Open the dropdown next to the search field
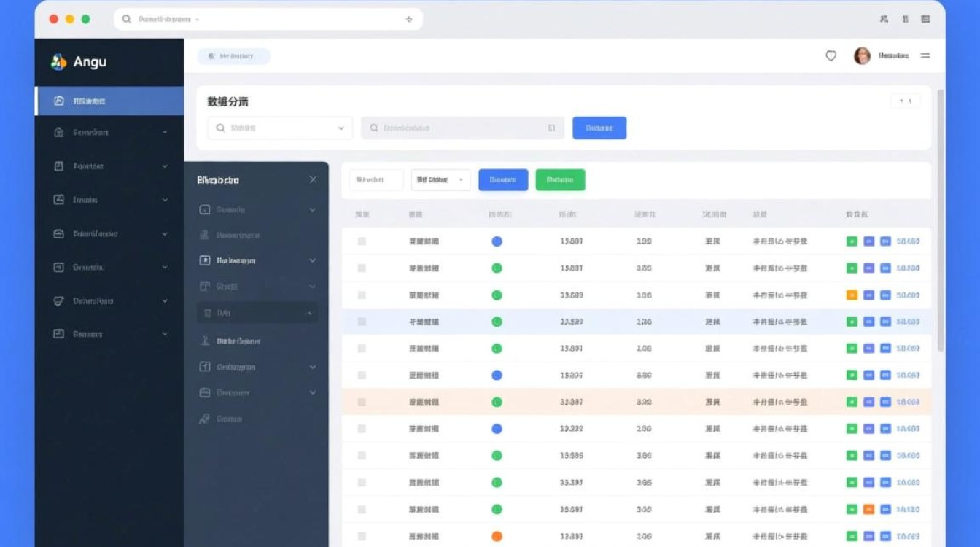Screen dimensions: 980x547 (339, 127)
